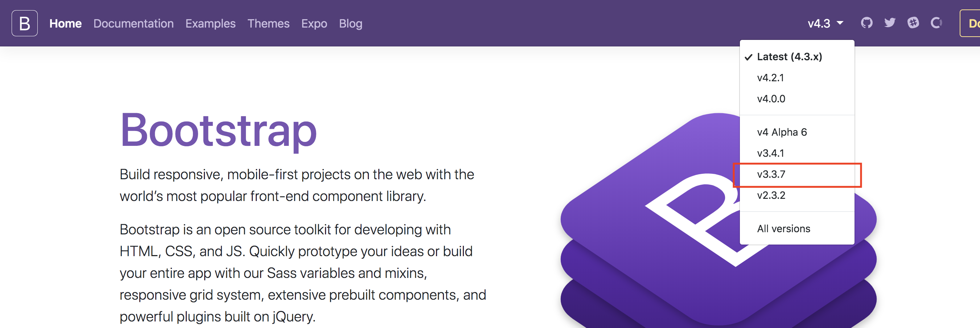Open the Documentation nav link
This screenshot has width=980, height=328.
(133, 24)
